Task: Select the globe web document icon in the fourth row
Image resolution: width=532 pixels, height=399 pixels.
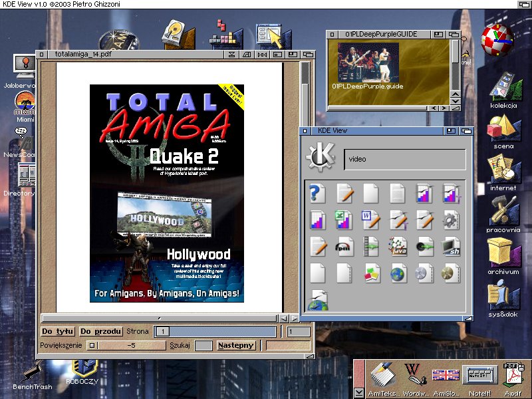Action: 398,273
